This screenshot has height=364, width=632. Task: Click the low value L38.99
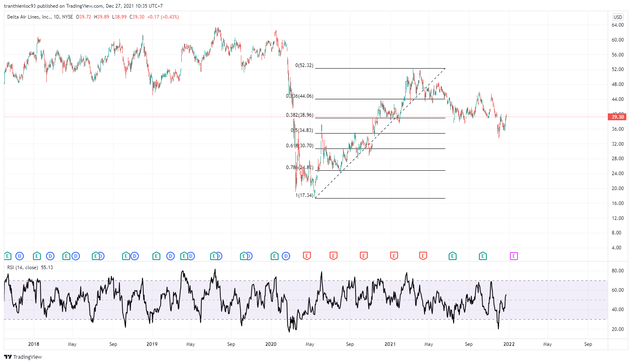119,17
